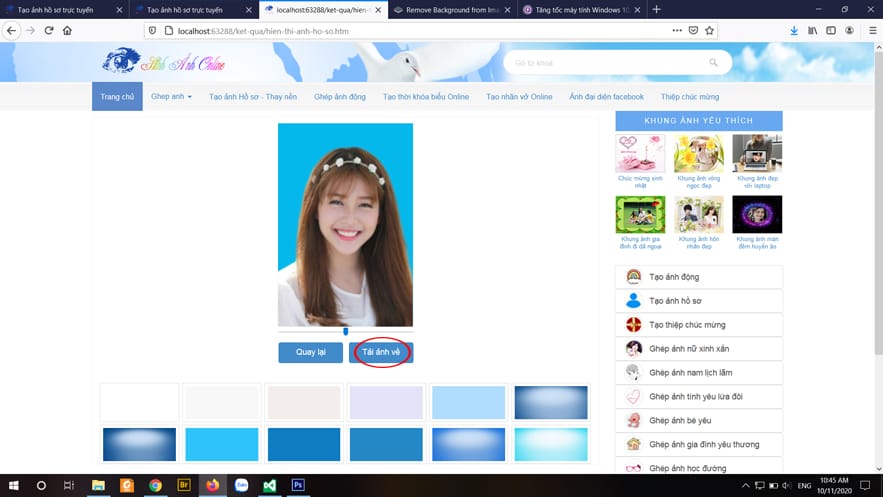Screen dimensions: 883x497
Task: Open Ghép ảnh bé yêu link
Action: [x=680, y=420]
